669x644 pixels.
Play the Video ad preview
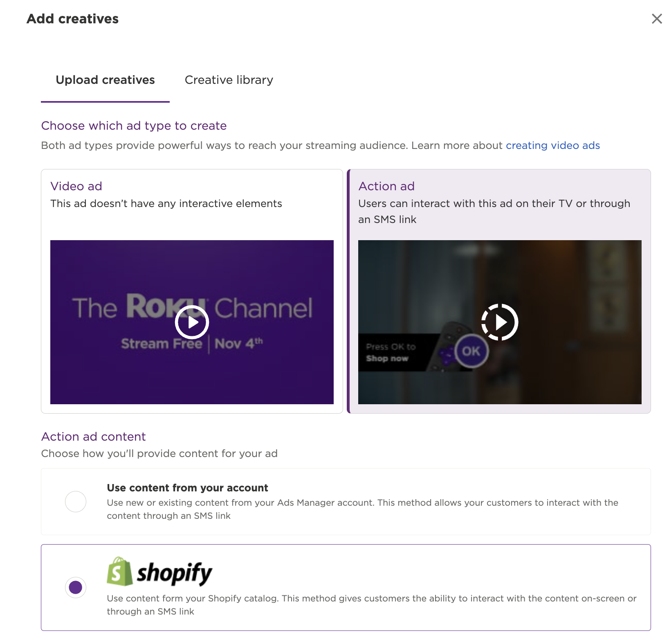(192, 322)
